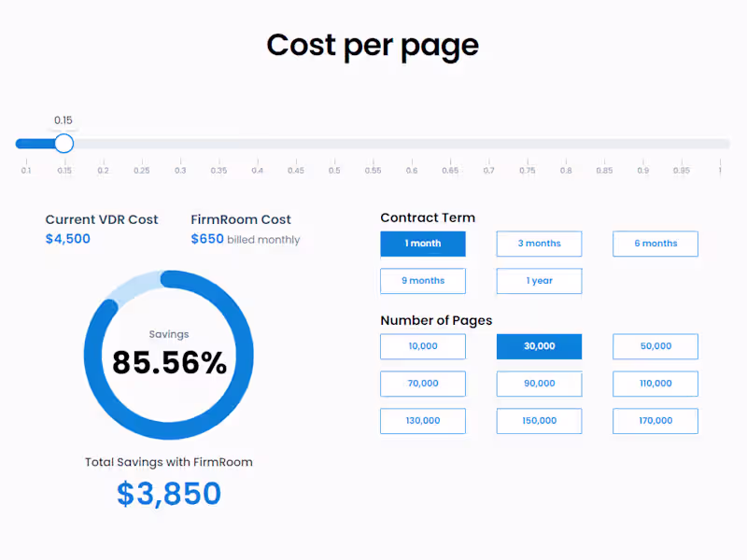Click the Number of Pages label
Image resolution: width=747 pixels, height=560 pixels.
coord(436,320)
